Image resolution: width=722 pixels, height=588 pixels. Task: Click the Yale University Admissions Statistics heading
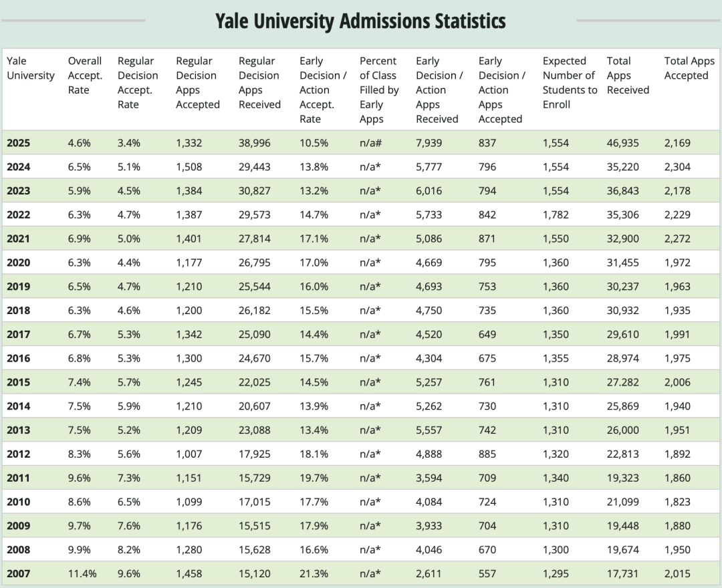tap(360, 21)
